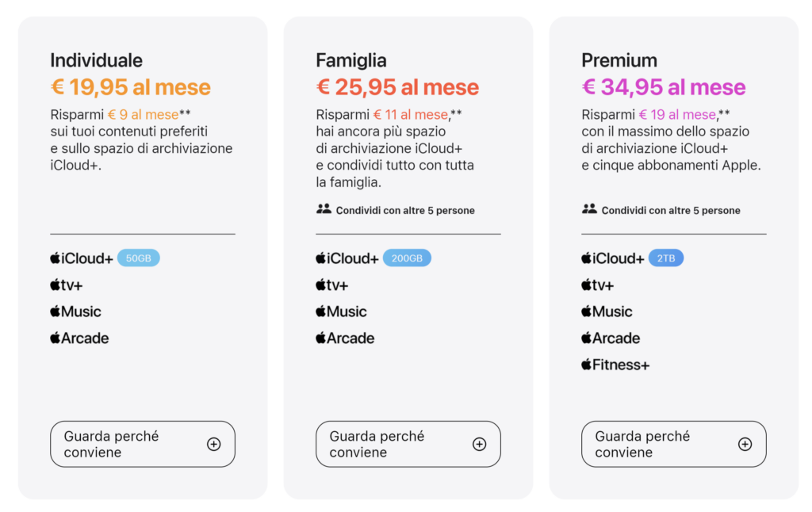Expand Famiglia plan details with plus icon
The height and width of the screenshot is (512, 812).
[479, 444]
